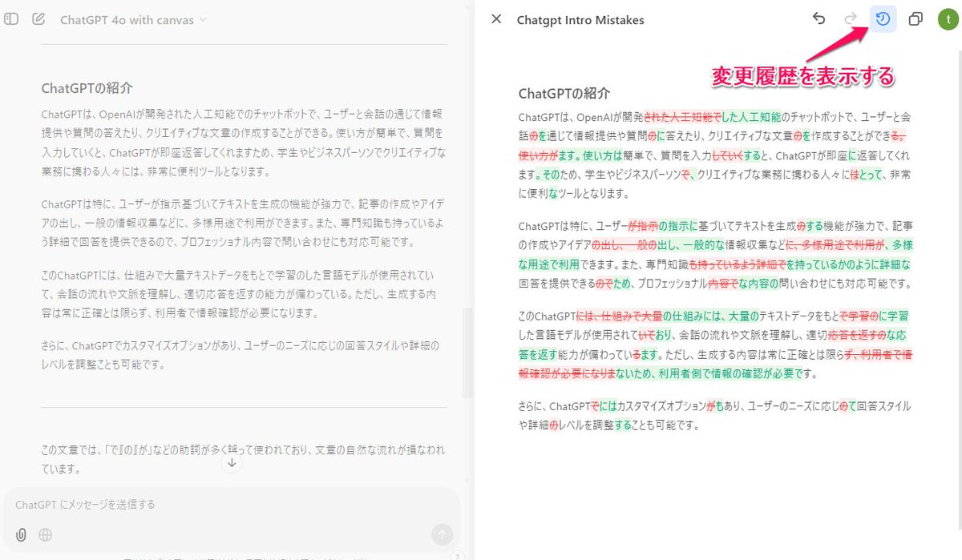
Task: Undo the last canvas edit
Action: (819, 18)
